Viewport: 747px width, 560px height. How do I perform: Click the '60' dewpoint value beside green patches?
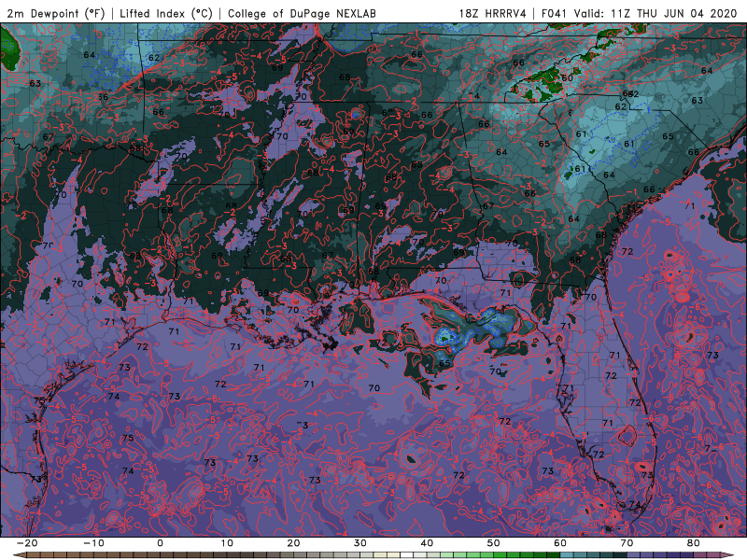[x=567, y=77]
